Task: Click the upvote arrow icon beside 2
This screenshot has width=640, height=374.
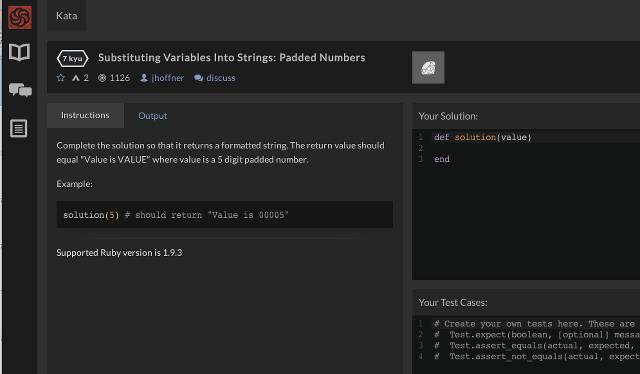Action: [76, 78]
